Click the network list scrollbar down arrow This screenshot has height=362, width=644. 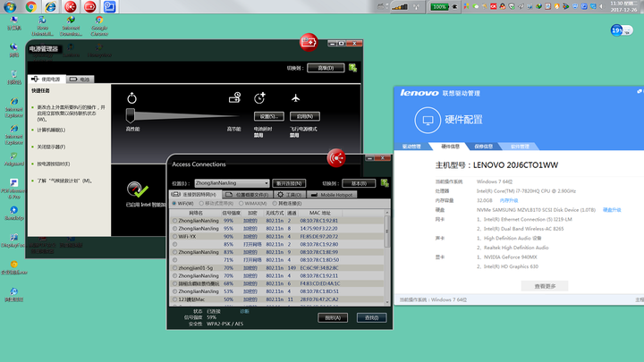pos(387,302)
